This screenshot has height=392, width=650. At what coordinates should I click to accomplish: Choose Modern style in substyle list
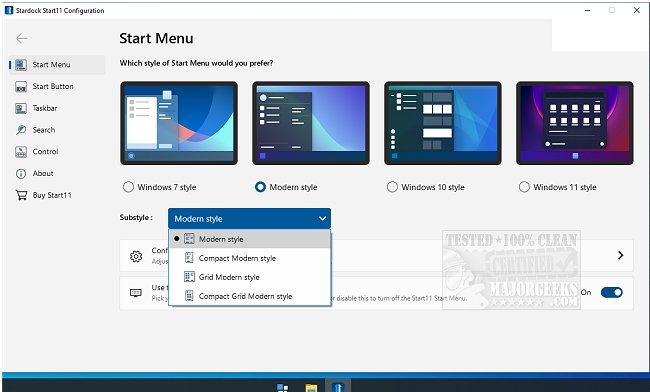pyautogui.click(x=250, y=239)
